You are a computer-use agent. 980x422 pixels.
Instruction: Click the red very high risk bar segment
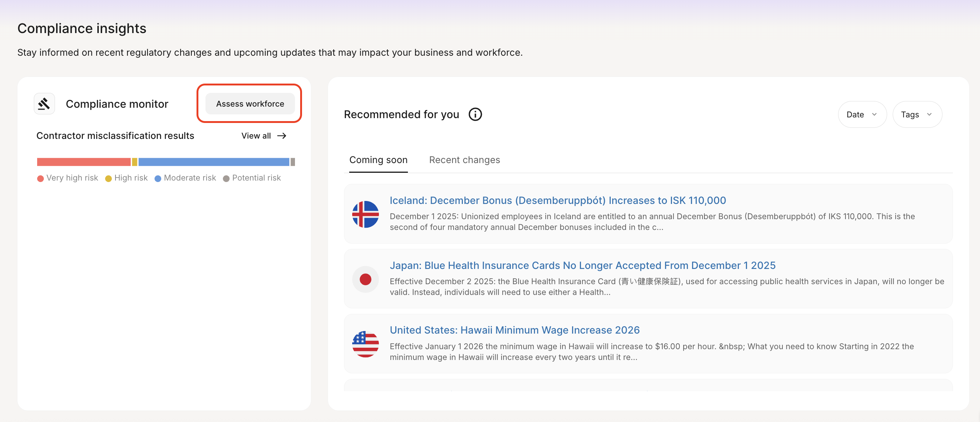(84, 162)
